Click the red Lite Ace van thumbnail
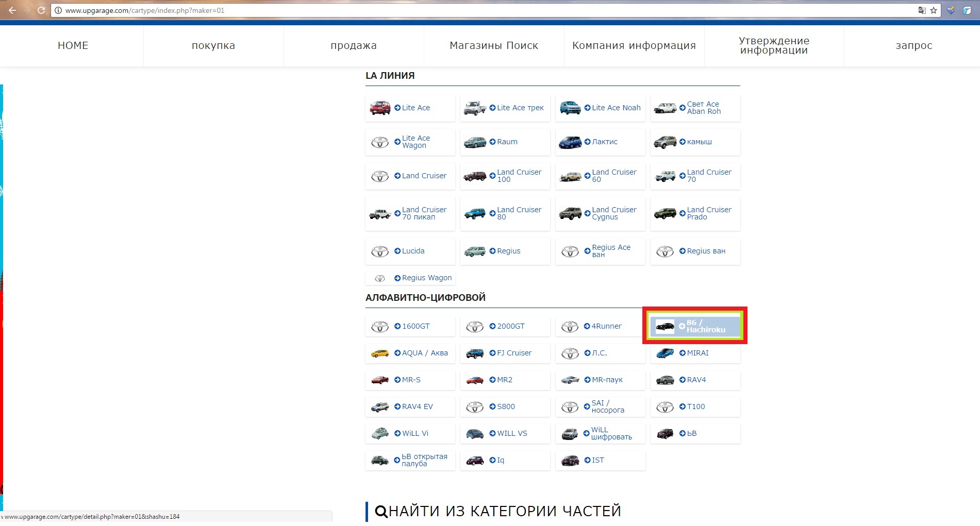The width and height of the screenshot is (980, 526). coord(380,108)
